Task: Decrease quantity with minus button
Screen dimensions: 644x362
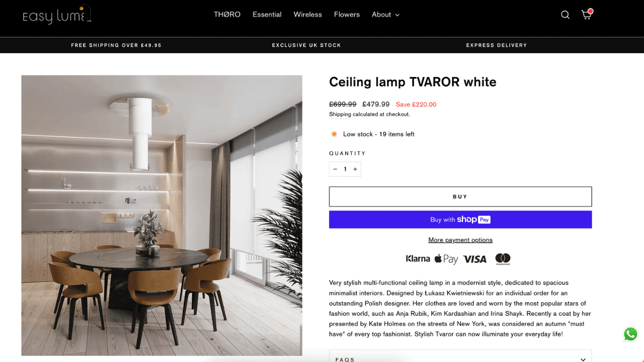Action: pyautogui.click(x=335, y=169)
